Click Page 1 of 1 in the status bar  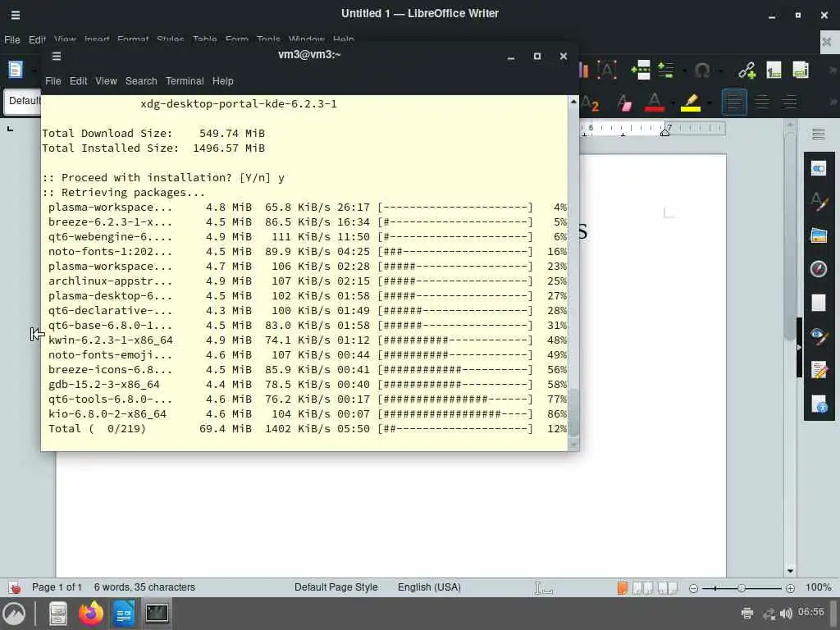pyautogui.click(x=57, y=587)
